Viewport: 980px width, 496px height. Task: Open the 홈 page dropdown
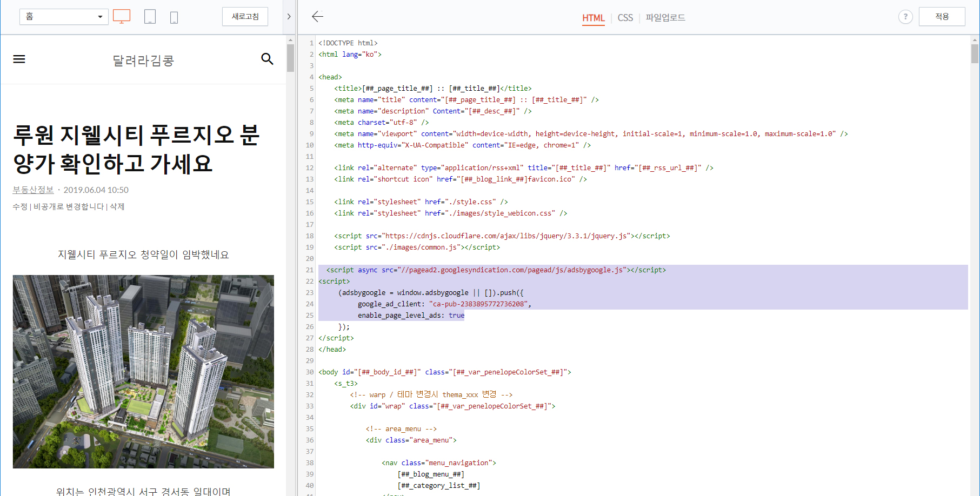(x=64, y=17)
